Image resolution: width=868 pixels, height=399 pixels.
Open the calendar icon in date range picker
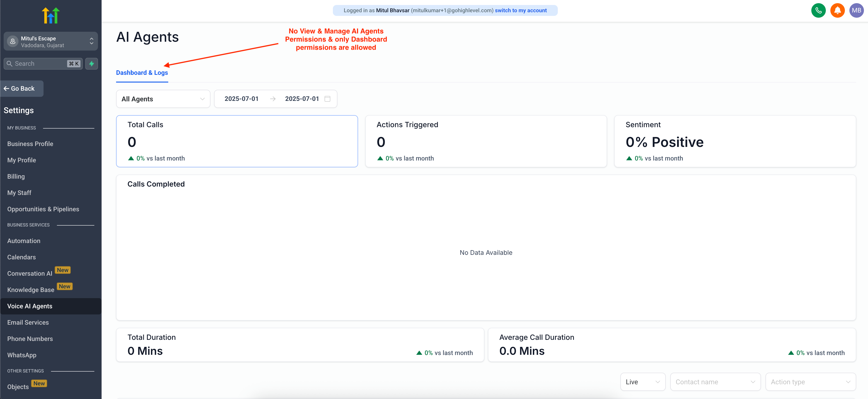[x=327, y=99]
